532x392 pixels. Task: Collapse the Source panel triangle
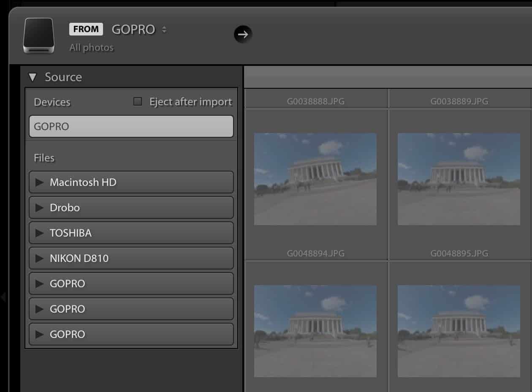33,77
